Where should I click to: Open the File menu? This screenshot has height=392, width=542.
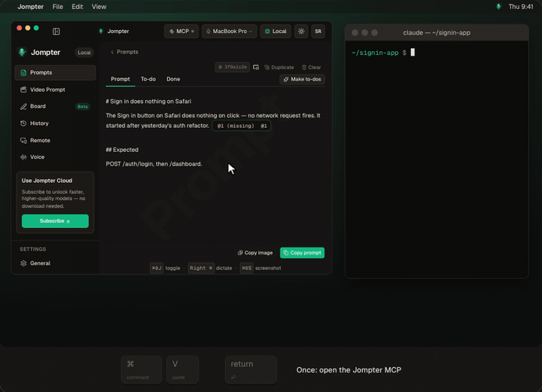[x=58, y=7]
